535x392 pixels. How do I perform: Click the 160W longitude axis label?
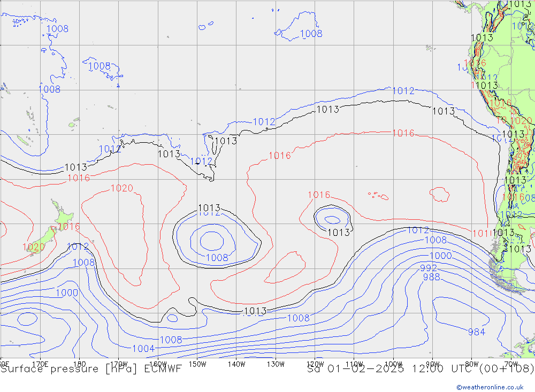tap(158, 364)
